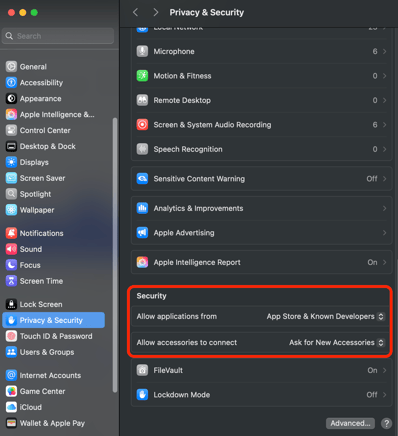
Task: Click the Search field
Action: point(58,36)
